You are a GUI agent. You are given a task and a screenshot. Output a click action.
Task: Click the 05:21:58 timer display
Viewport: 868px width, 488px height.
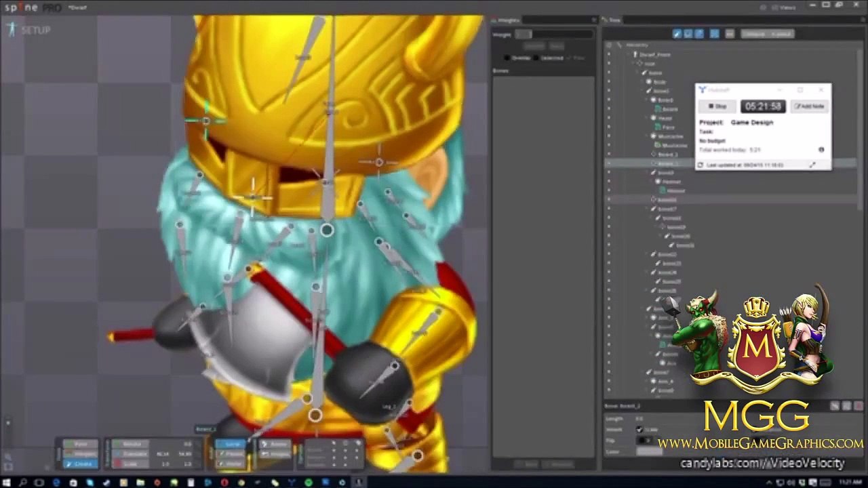[764, 106]
